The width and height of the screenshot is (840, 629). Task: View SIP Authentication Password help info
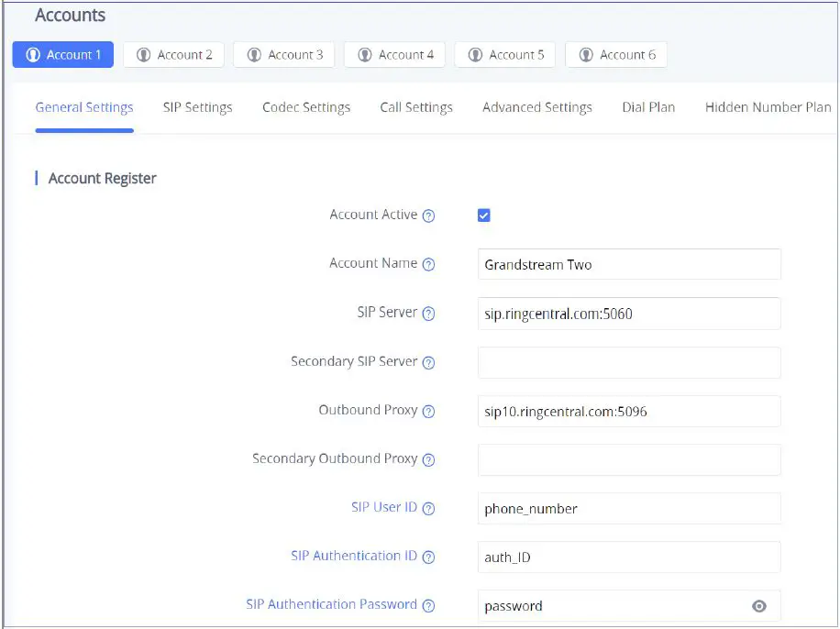point(428,605)
